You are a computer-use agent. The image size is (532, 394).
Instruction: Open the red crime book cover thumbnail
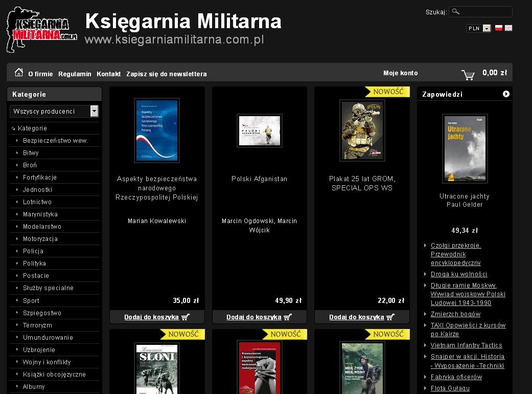tap(259, 367)
